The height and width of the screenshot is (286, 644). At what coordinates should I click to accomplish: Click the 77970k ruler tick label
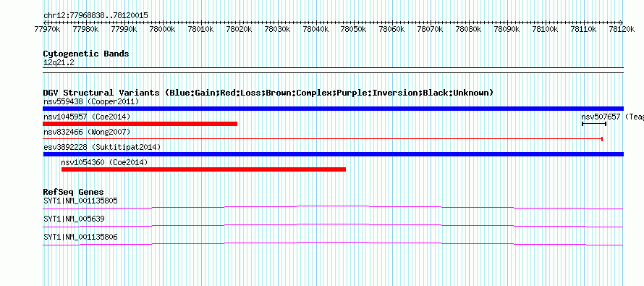click(x=47, y=29)
